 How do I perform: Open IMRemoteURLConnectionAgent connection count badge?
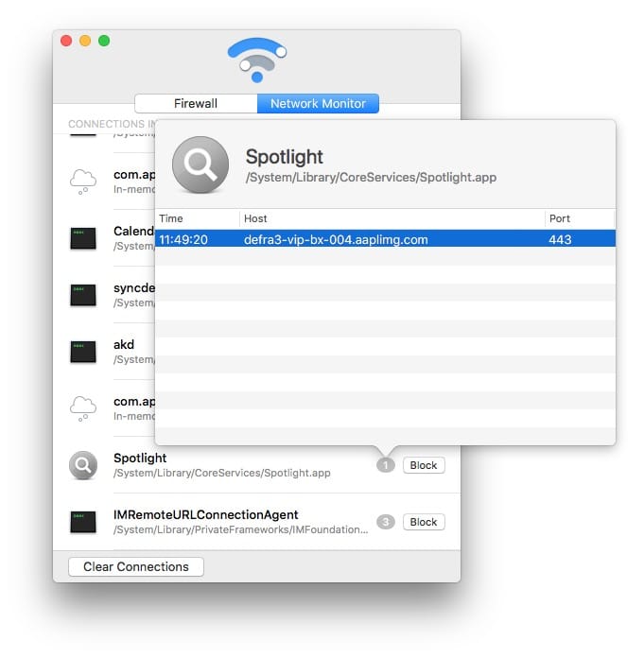point(386,522)
